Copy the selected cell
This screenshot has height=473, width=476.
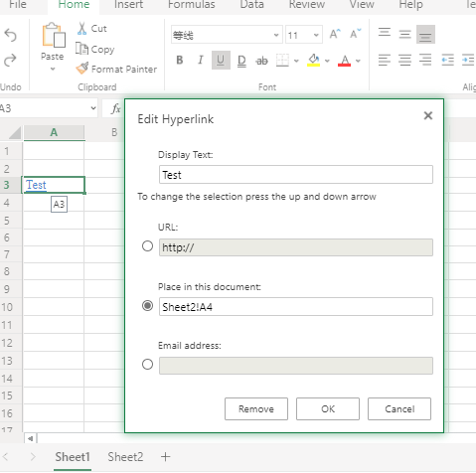pos(95,49)
